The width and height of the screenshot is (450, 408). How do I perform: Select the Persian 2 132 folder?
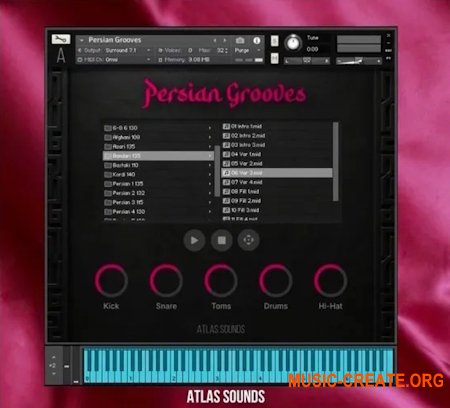coord(158,193)
